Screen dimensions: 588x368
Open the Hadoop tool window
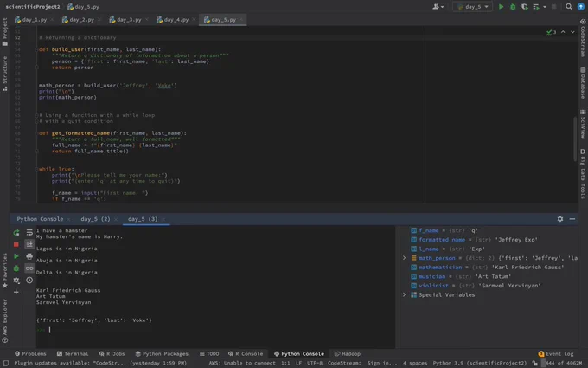[348, 354]
